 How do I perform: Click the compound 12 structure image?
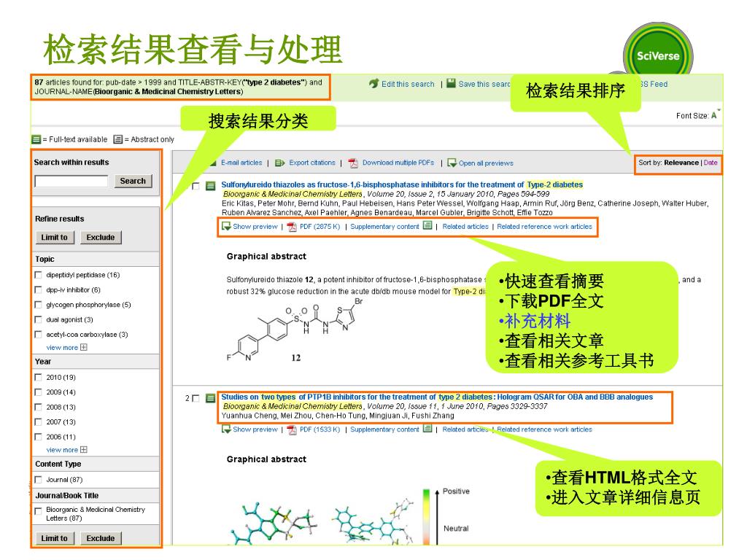click(x=295, y=330)
